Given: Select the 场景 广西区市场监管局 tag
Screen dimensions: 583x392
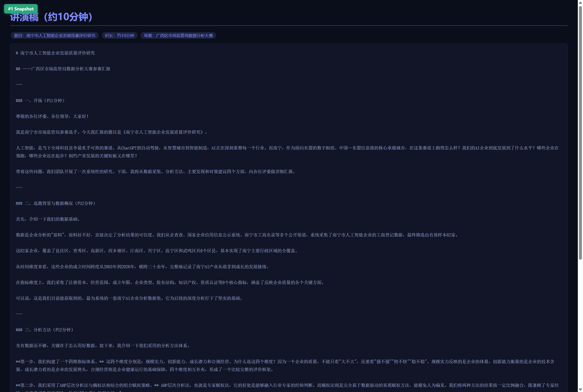Looking at the screenshot, I should (178, 35).
